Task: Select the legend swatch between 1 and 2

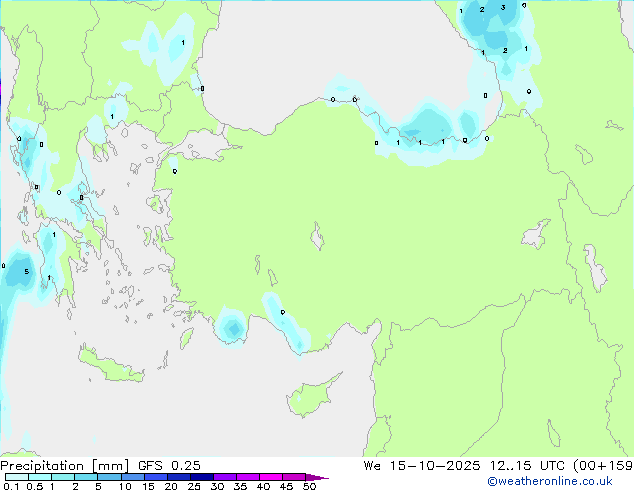Action: click(63, 477)
